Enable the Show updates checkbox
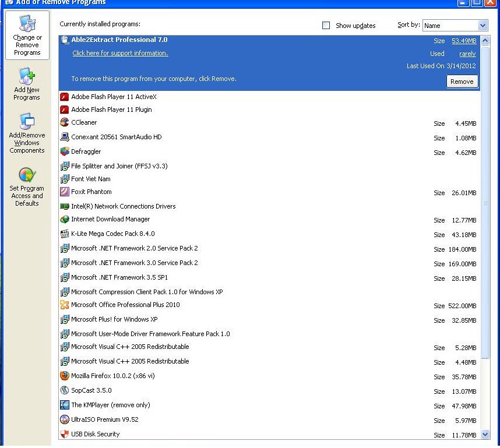The width and height of the screenshot is (500, 448). pos(326,26)
